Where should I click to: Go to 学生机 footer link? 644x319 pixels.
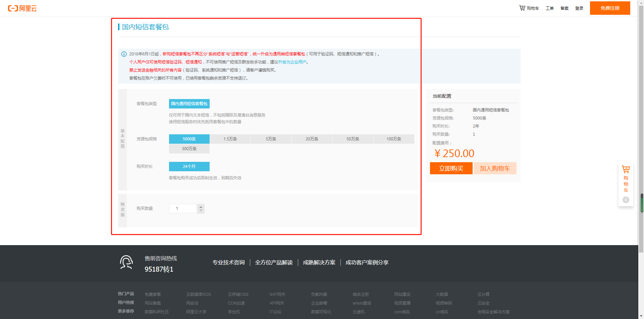tap(234, 312)
